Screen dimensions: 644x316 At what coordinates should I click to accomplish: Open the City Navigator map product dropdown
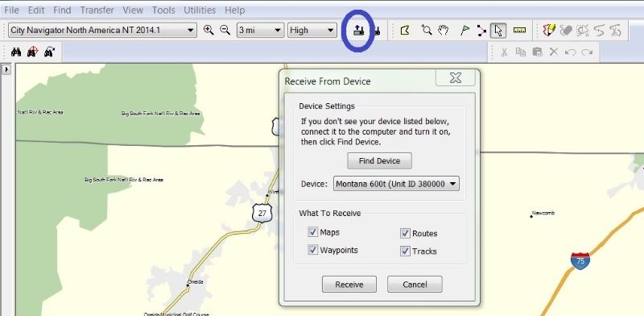click(102, 30)
